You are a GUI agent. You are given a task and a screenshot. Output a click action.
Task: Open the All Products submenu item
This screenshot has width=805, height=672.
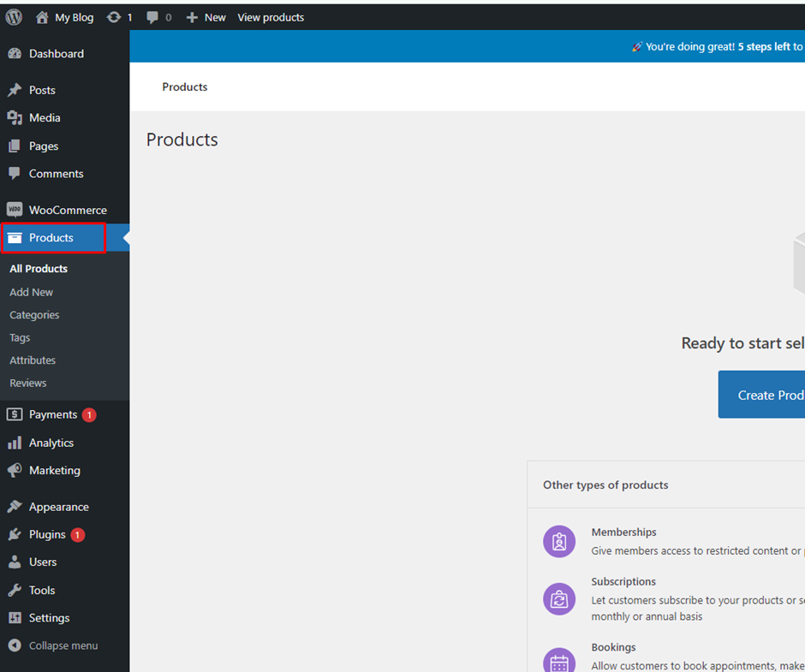pyautogui.click(x=38, y=268)
